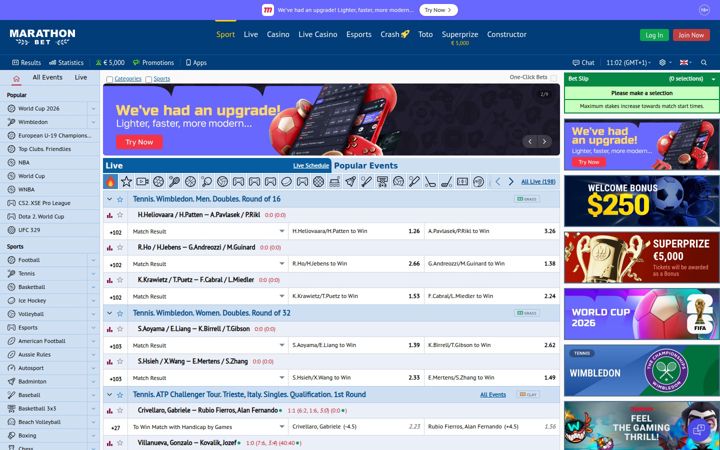
Task: Open the Live Casino menu item
Action: click(x=318, y=34)
